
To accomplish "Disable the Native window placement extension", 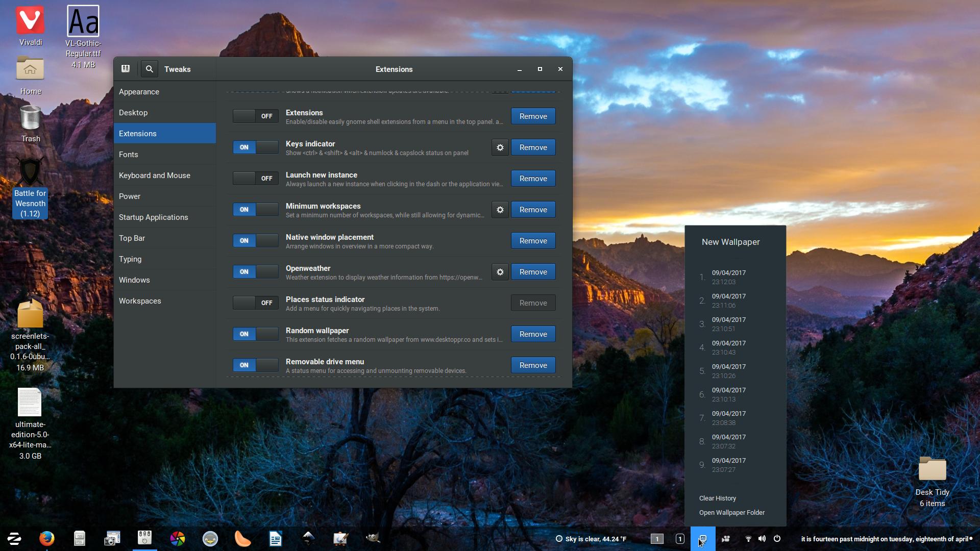I will point(255,241).
